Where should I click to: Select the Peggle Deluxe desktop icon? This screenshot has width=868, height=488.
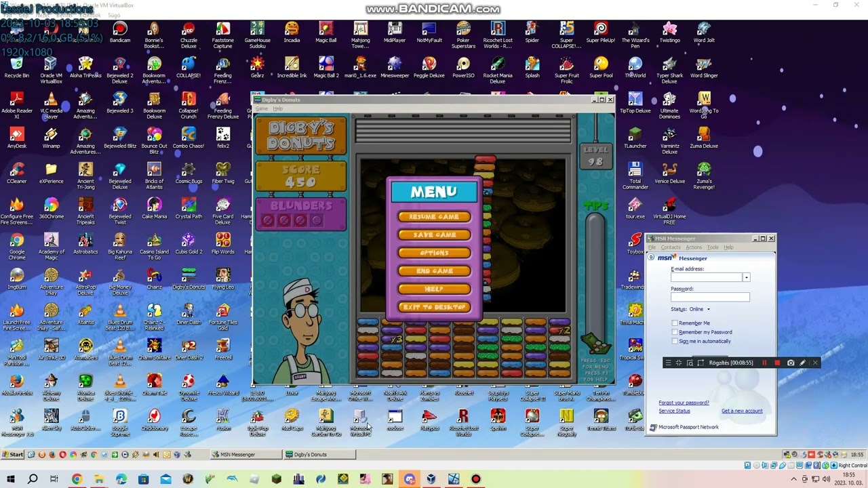click(429, 68)
